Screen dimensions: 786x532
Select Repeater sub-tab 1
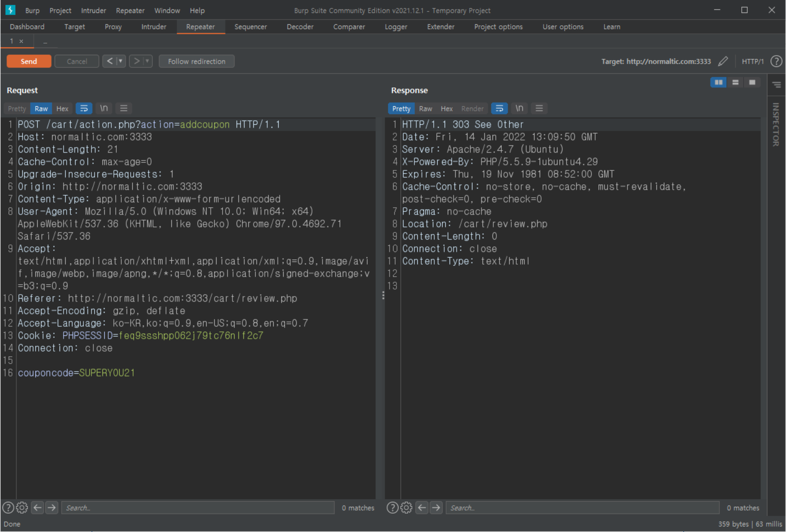coord(11,41)
